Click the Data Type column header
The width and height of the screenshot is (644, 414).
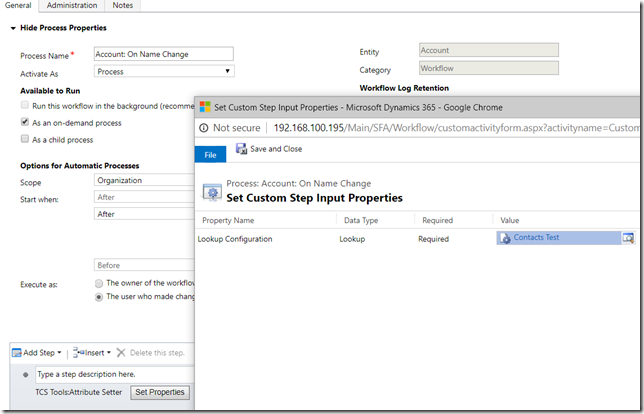click(x=361, y=221)
